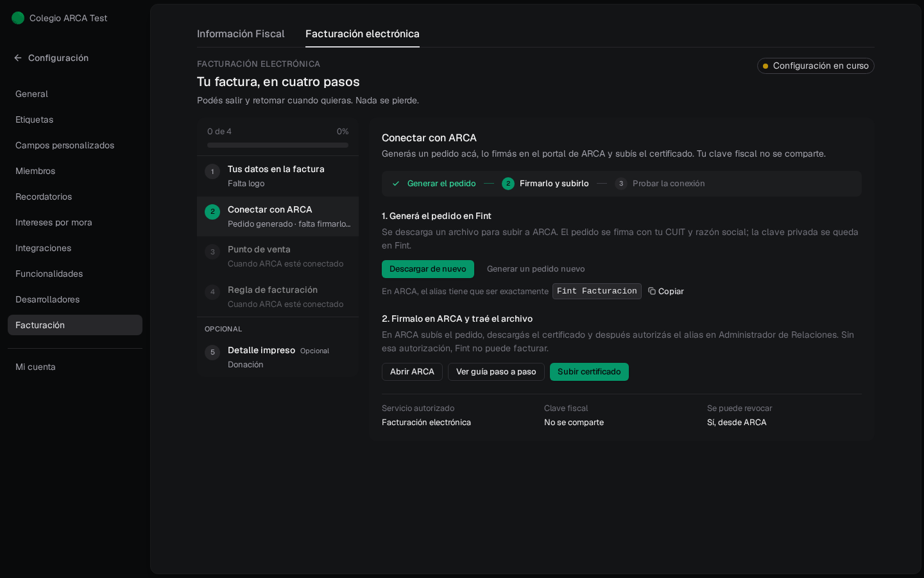The width and height of the screenshot is (924, 578).
Task: Click the Sí, desde ARCA value
Action: point(737,423)
